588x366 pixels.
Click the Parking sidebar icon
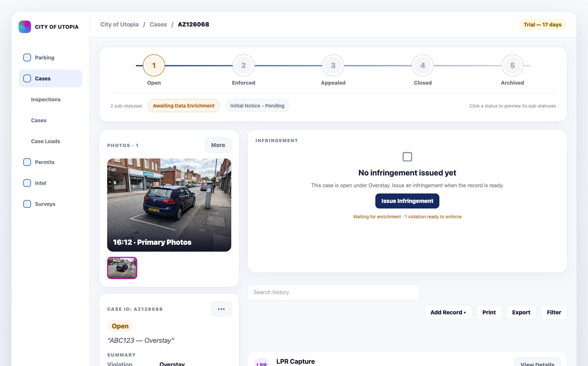tap(27, 58)
